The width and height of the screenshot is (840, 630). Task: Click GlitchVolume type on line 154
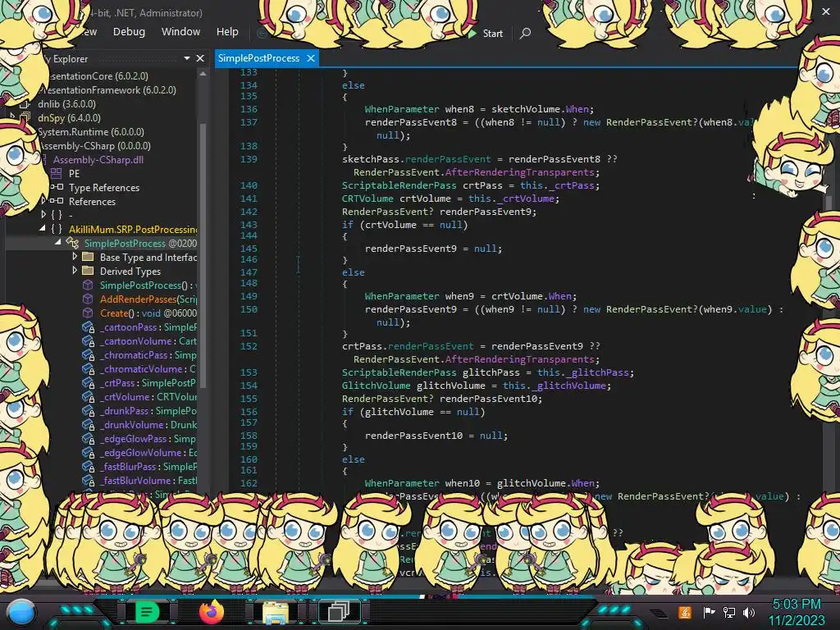pos(376,386)
